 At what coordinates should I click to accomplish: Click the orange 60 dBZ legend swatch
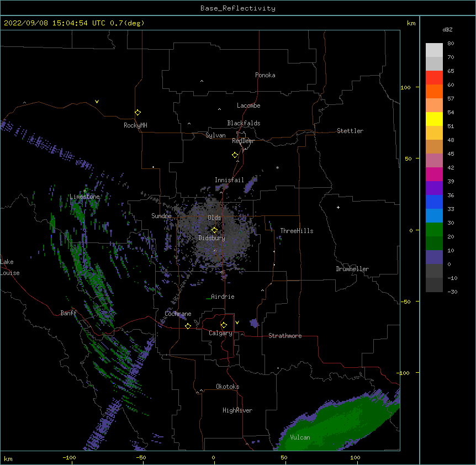(x=434, y=91)
